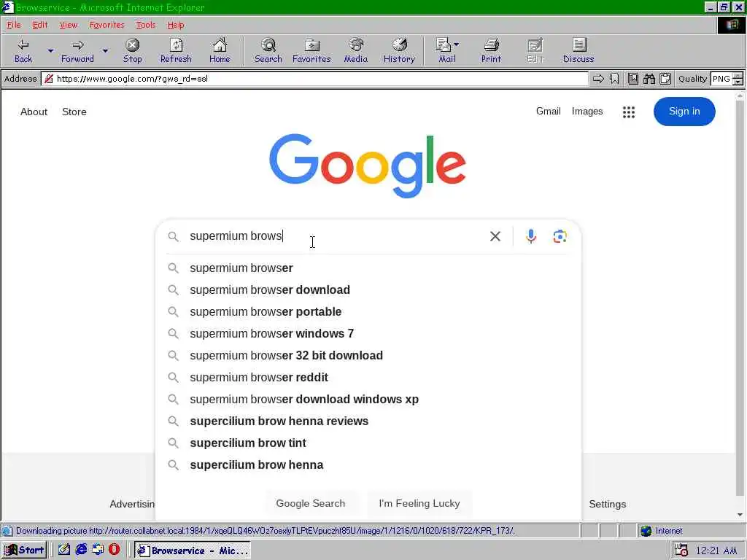Open the Settings footer link

pyautogui.click(x=608, y=504)
